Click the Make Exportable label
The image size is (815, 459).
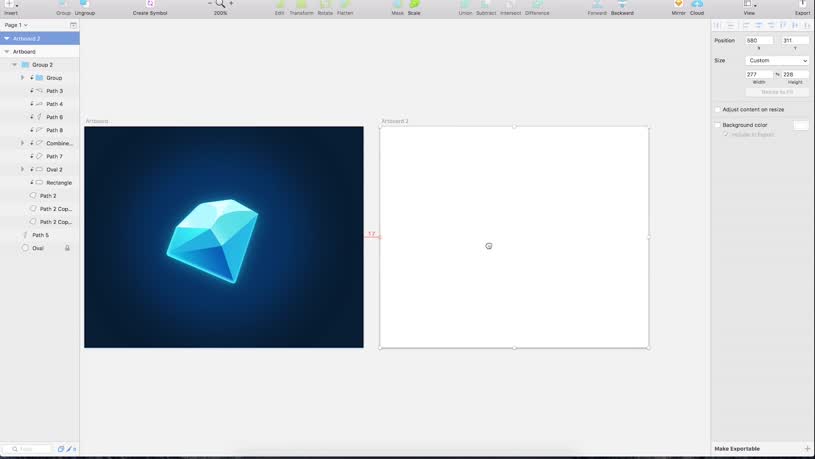737,449
